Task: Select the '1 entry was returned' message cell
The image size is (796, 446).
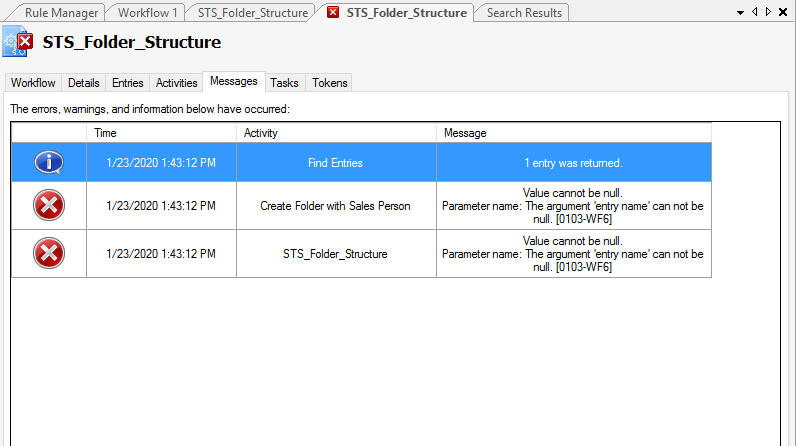Action: pyautogui.click(x=573, y=162)
